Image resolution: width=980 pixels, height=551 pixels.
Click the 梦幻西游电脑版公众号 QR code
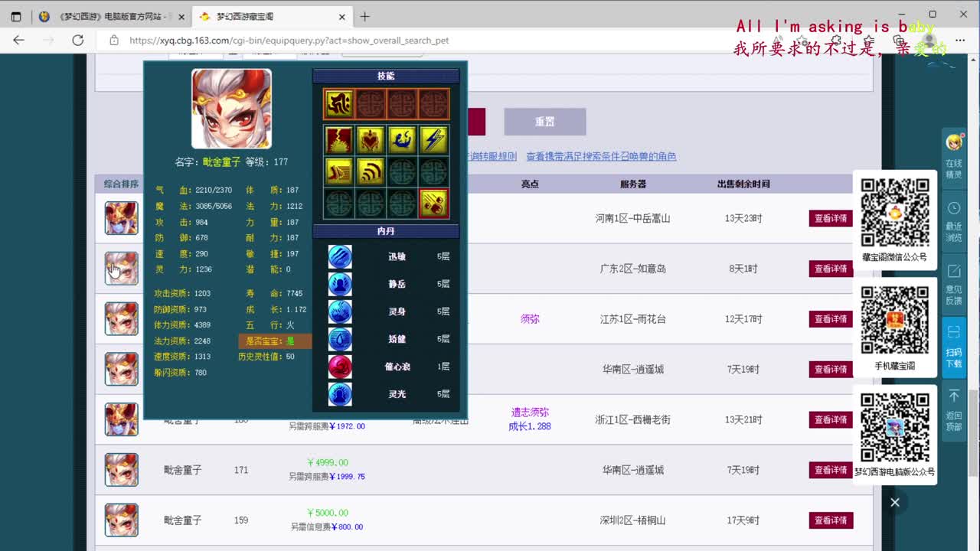pos(895,427)
